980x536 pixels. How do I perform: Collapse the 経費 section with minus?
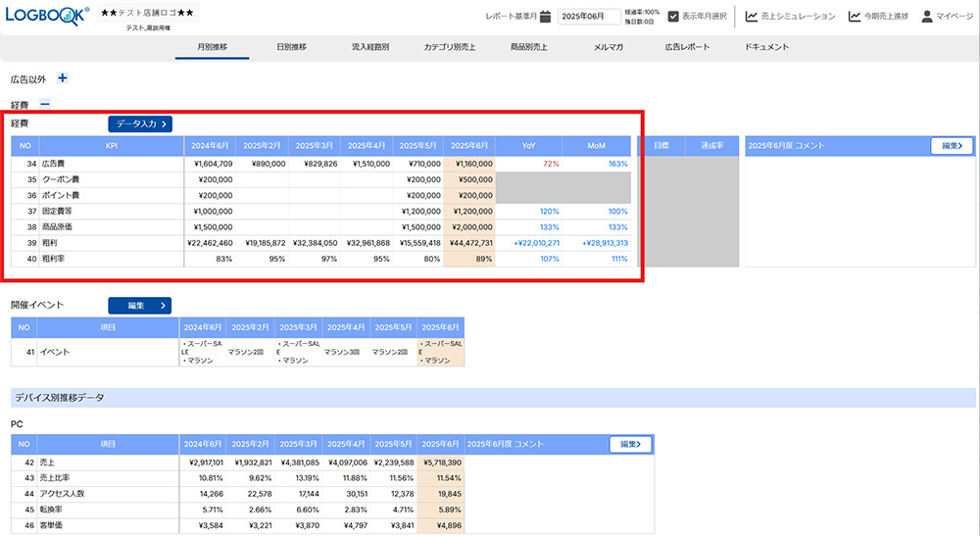click(45, 104)
